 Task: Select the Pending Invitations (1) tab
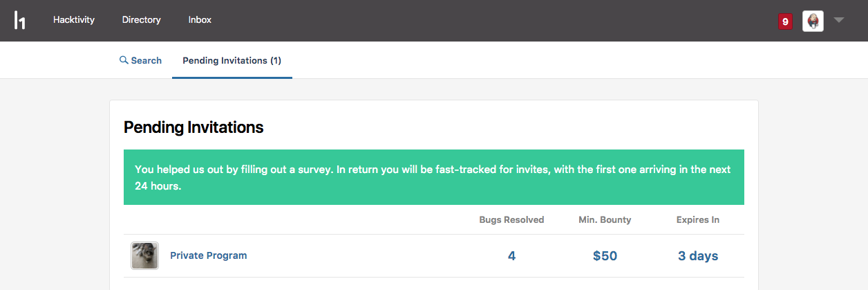click(x=232, y=60)
